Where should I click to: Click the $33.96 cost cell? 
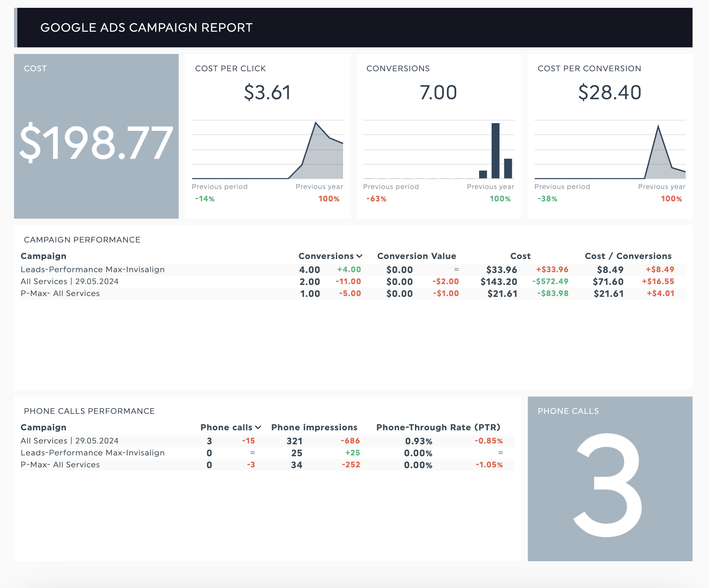pyautogui.click(x=501, y=270)
